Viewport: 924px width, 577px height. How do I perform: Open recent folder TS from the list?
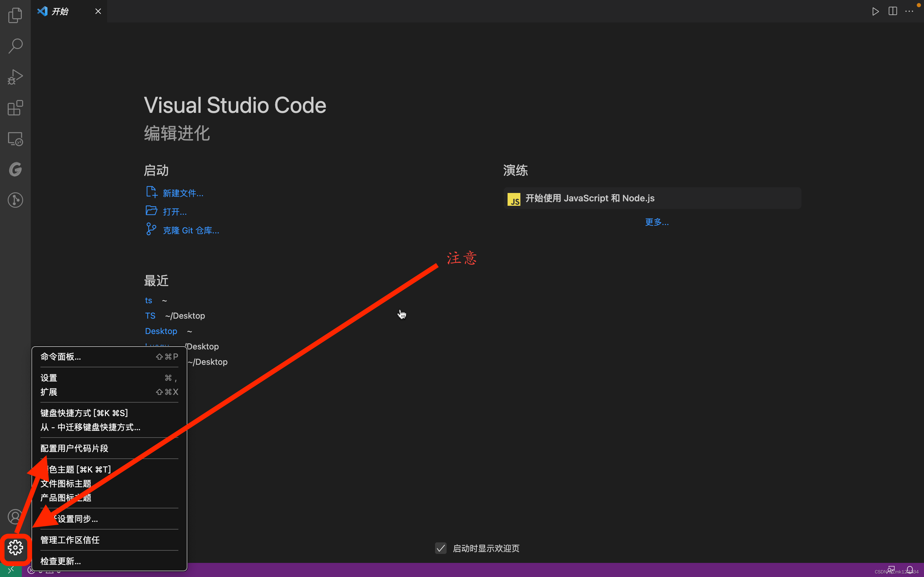[x=150, y=316]
